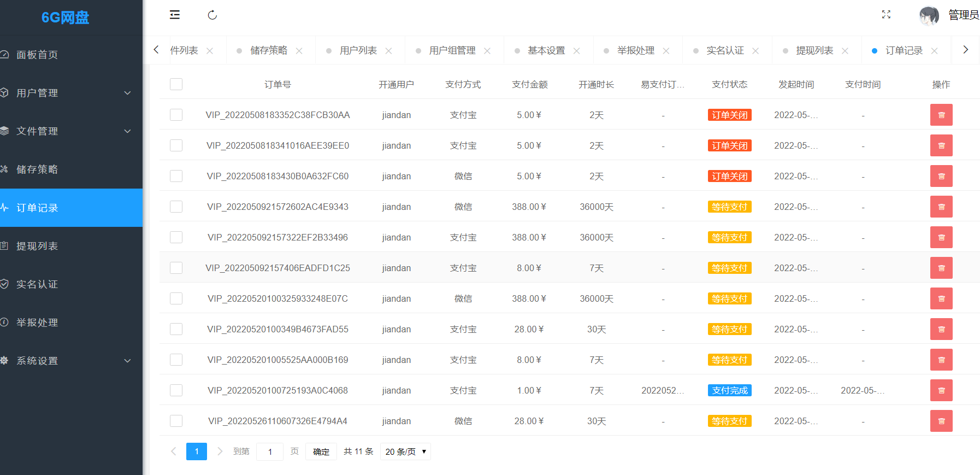
Task: Switch to 用户列表 tab
Action: point(358,50)
